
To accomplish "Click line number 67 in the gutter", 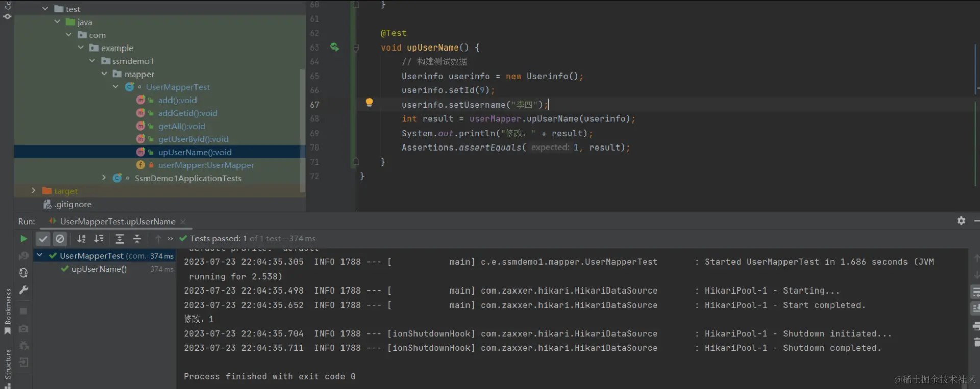I will click(x=314, y=105).
